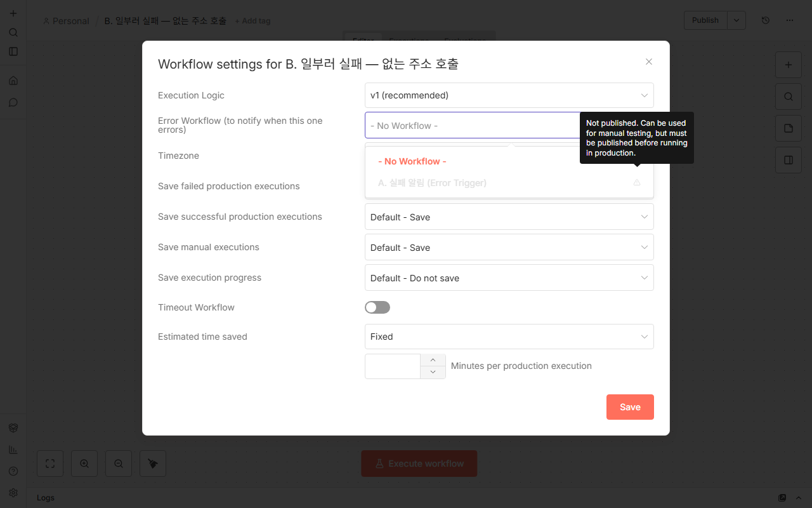Screen dimensions: 812x508
Task: Click 'Estimated time saved' label text
Action: [202, 337]
